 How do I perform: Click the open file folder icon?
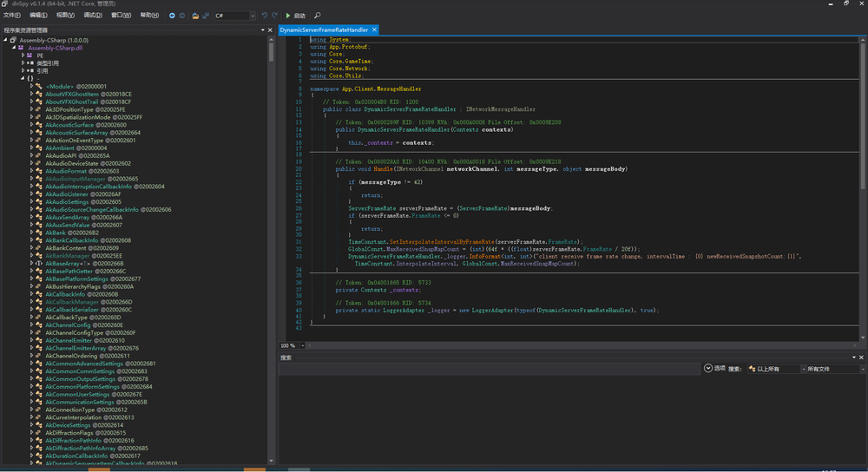195,16
